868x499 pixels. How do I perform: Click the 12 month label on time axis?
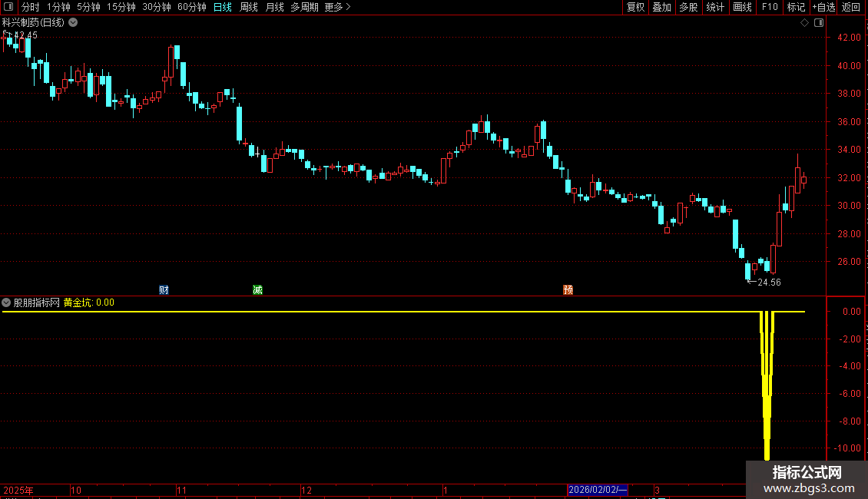[306, 490]
